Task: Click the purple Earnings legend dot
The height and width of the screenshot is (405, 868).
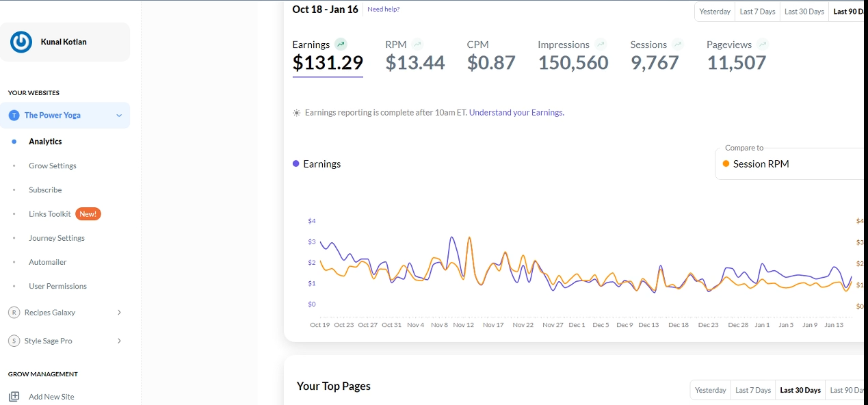Action: pos(295,164)
